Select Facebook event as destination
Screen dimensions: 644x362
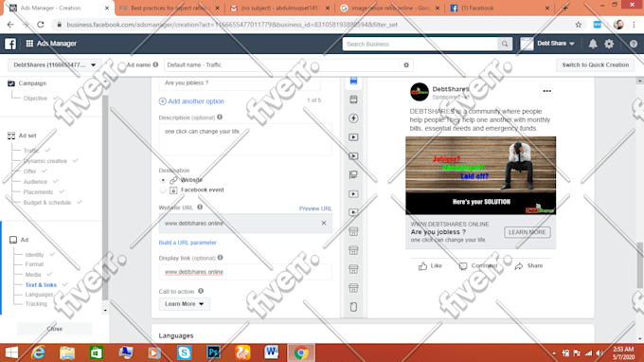click(163, 190)
